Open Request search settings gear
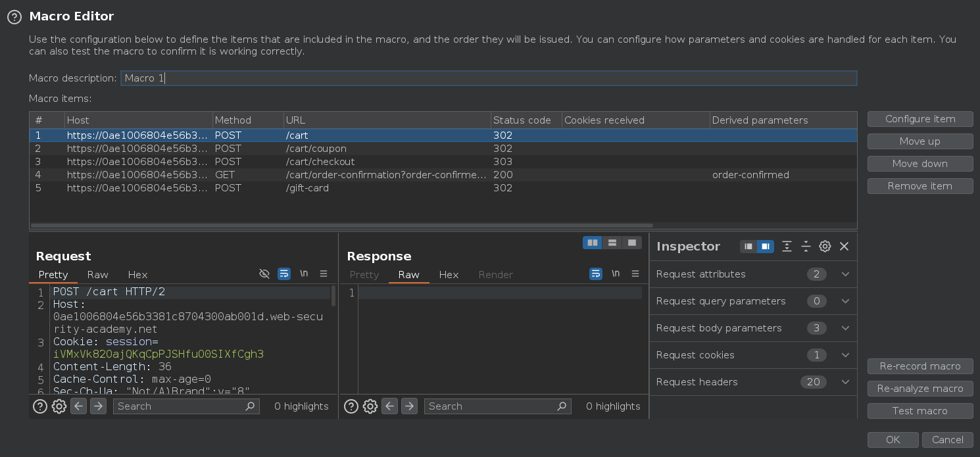 pyautogui.click(x=59, y=406)
